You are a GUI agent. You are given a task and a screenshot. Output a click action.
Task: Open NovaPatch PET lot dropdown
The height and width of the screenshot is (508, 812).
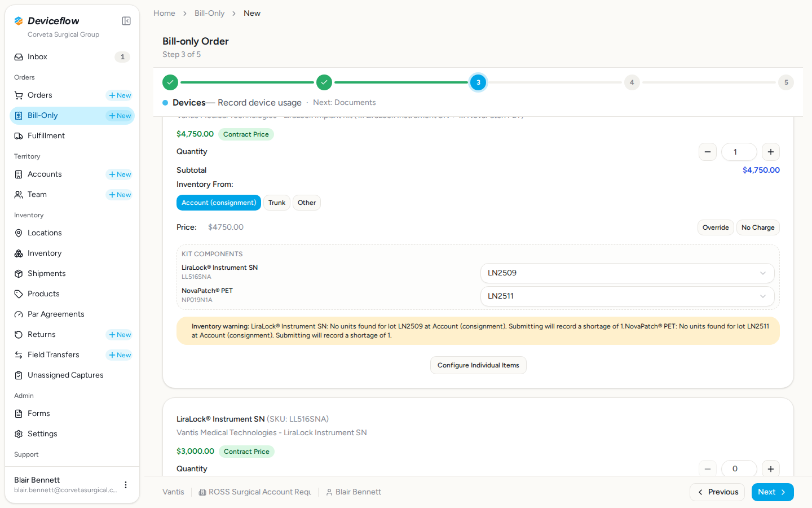click(627, 296)
